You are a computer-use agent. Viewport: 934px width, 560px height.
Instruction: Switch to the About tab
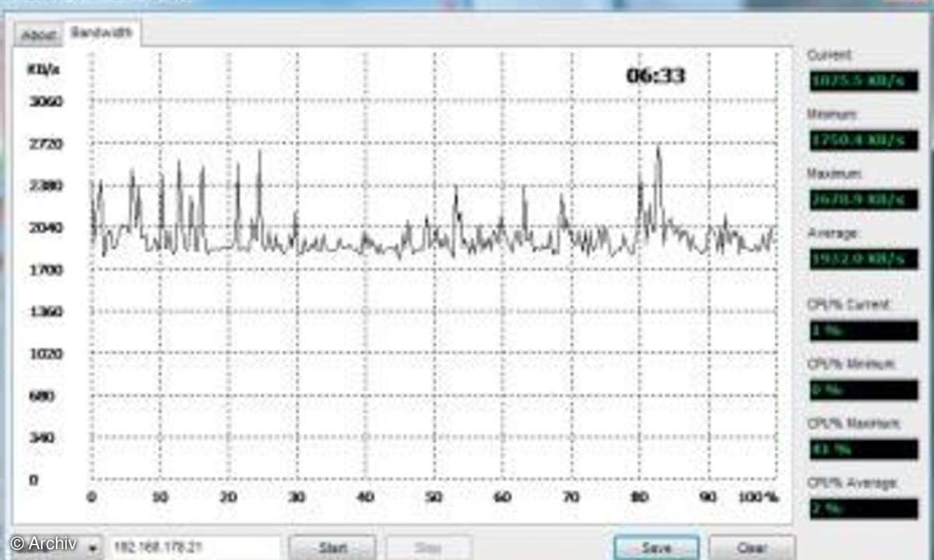pyautogui.click(x=38, y=35)
